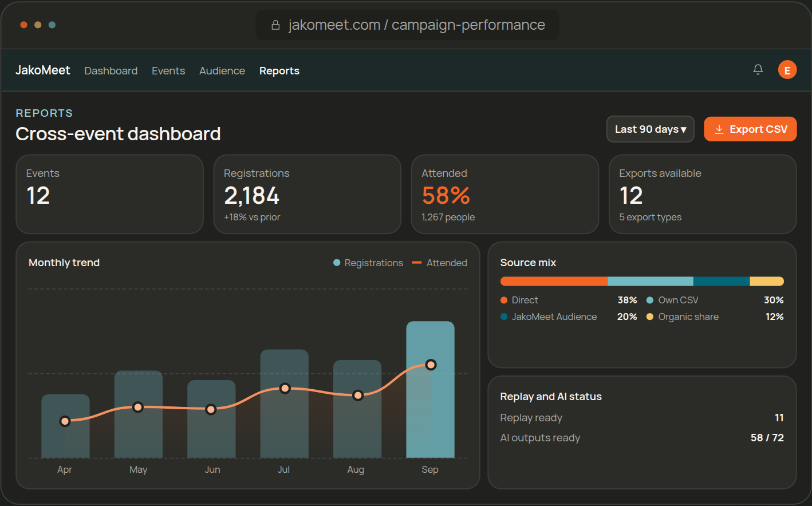Click the Organic share legend label
This screenshot has width=812, height=506.
coord(688,317)
